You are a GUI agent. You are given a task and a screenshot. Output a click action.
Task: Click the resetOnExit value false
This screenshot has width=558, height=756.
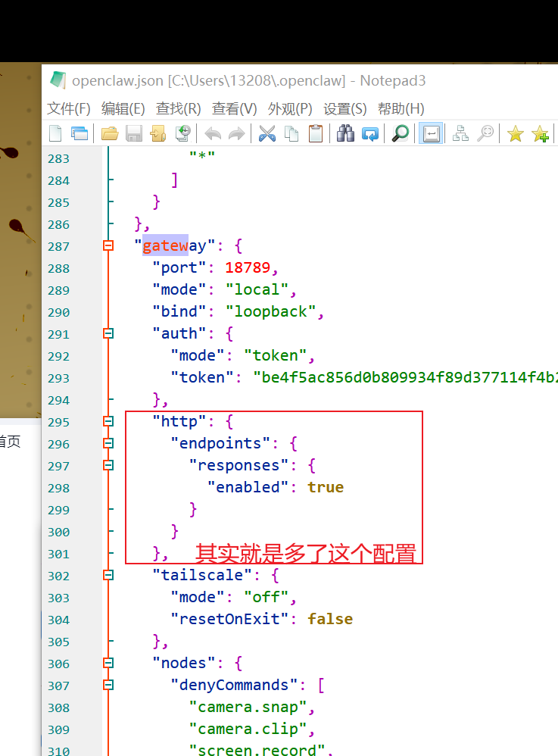[330, 619]
